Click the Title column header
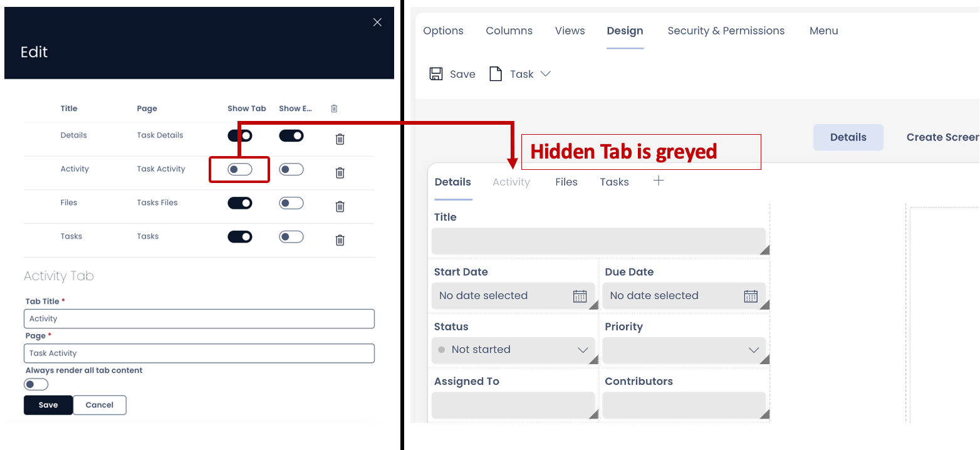This screenshot has height=450, width=980. 69,108
